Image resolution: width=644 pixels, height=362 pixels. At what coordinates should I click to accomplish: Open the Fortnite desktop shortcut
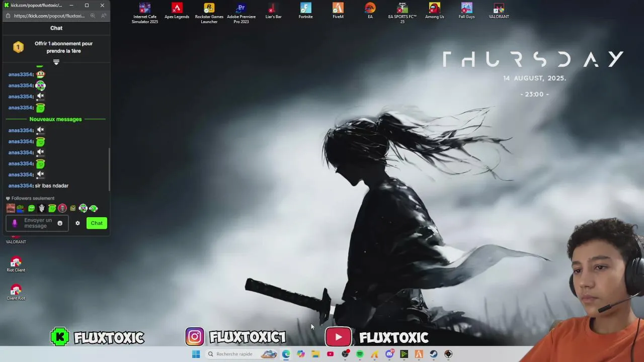[305, 11]
